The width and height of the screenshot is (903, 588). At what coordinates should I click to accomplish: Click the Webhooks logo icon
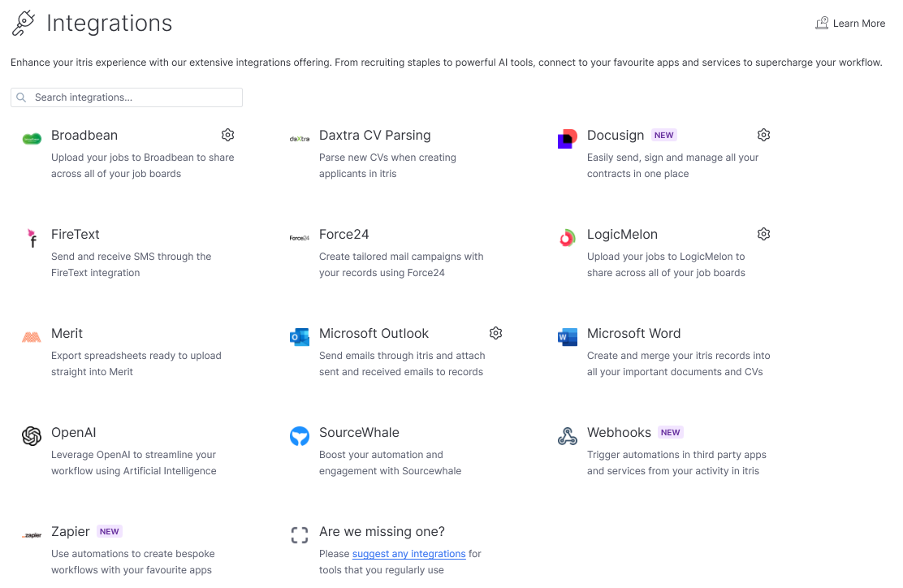(568, 436)
